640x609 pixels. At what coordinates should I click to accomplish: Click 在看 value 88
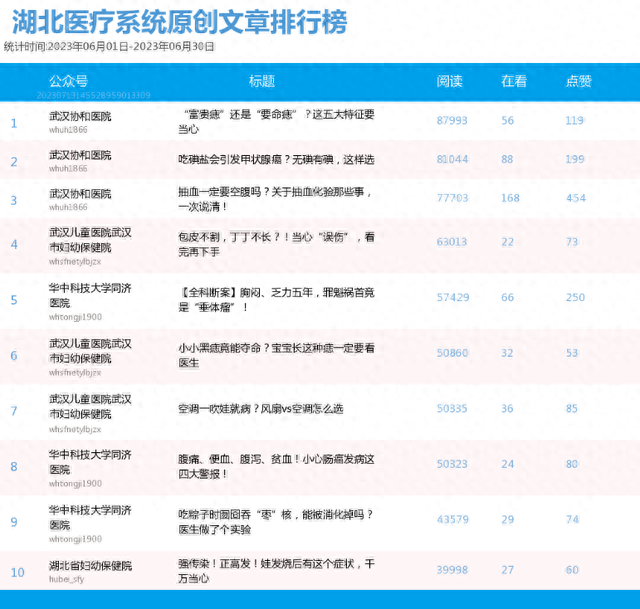coord(507,159)
